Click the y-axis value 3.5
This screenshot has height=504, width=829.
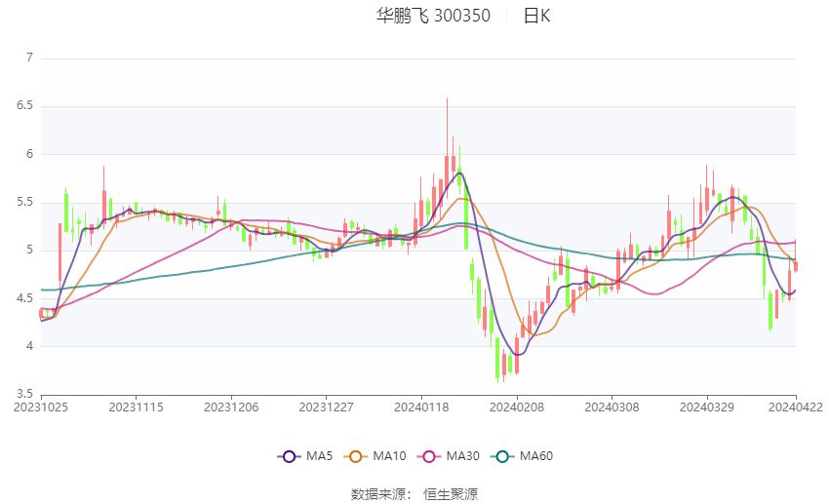[24, 394]
